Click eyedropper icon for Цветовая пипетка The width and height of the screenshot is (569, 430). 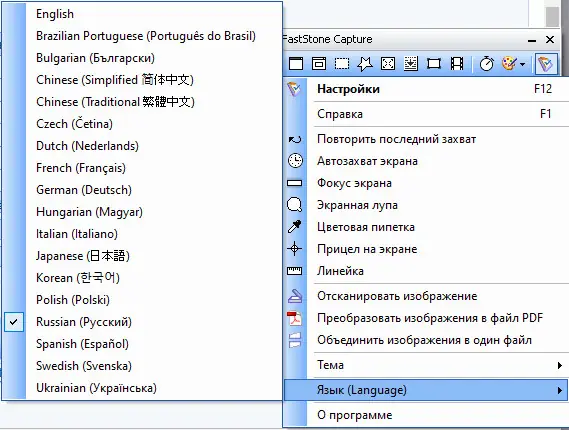[x=294, y=226]
